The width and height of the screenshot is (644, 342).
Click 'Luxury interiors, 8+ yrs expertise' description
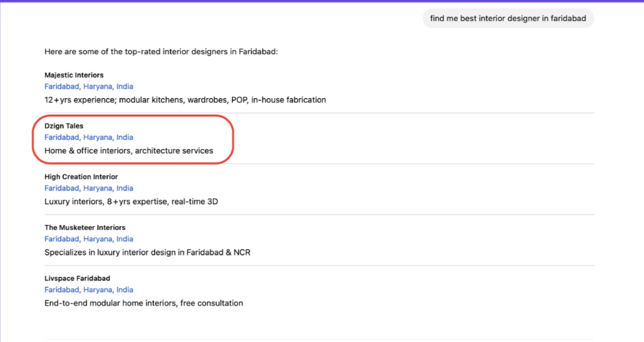[131, 202]
